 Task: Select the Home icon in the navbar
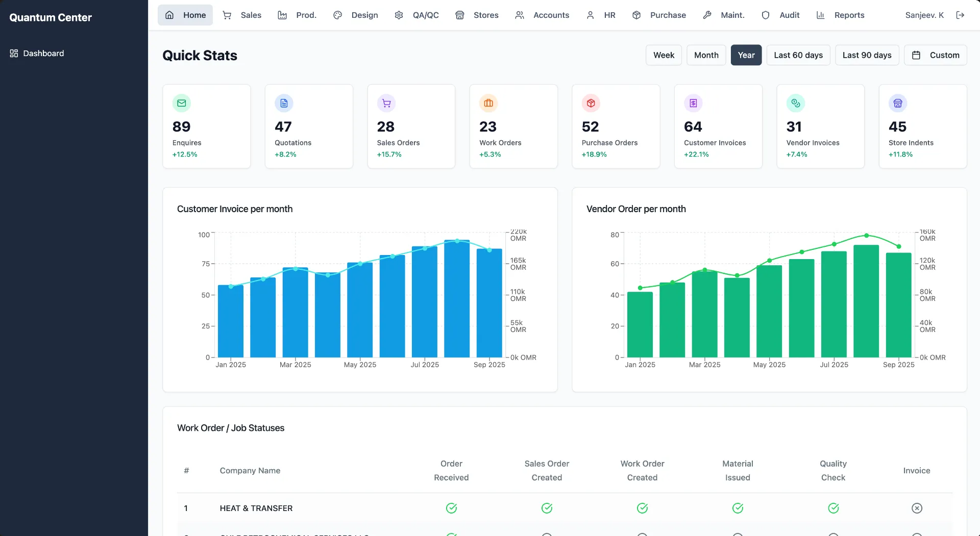click(x=169, y=15)
